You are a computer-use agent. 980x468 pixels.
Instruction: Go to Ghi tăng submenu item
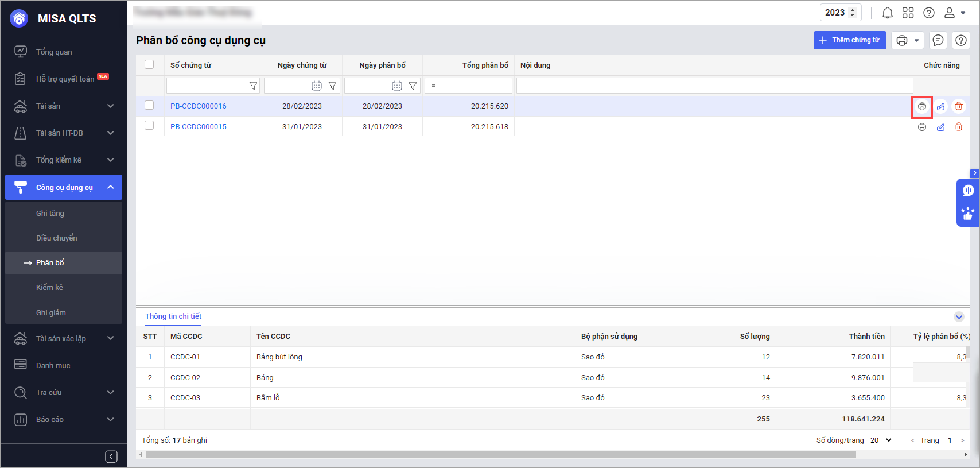[50, 213]
